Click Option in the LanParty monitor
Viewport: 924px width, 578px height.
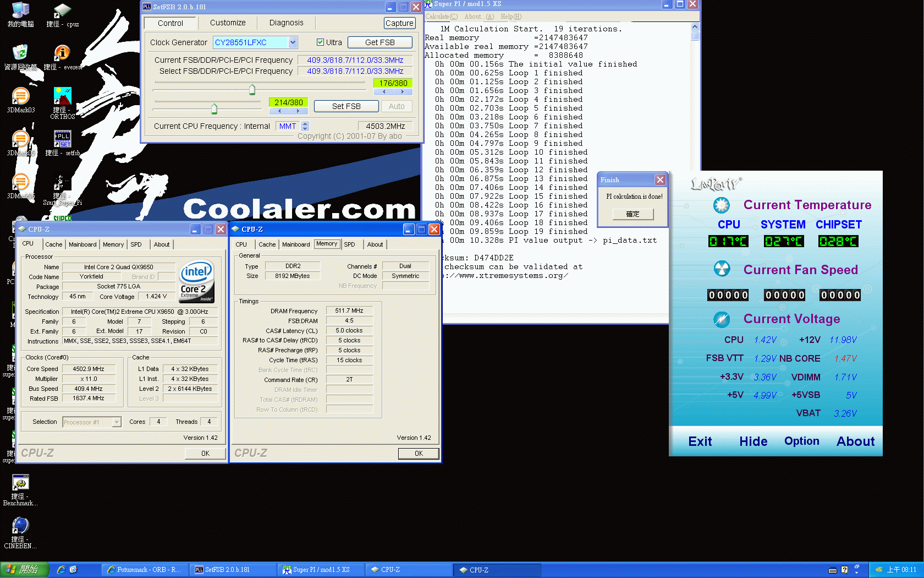802,441
